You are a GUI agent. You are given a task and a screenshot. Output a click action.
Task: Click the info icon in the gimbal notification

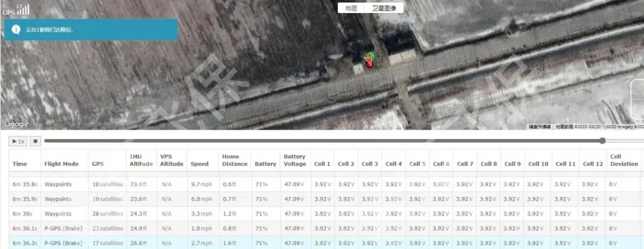point(16,30)
